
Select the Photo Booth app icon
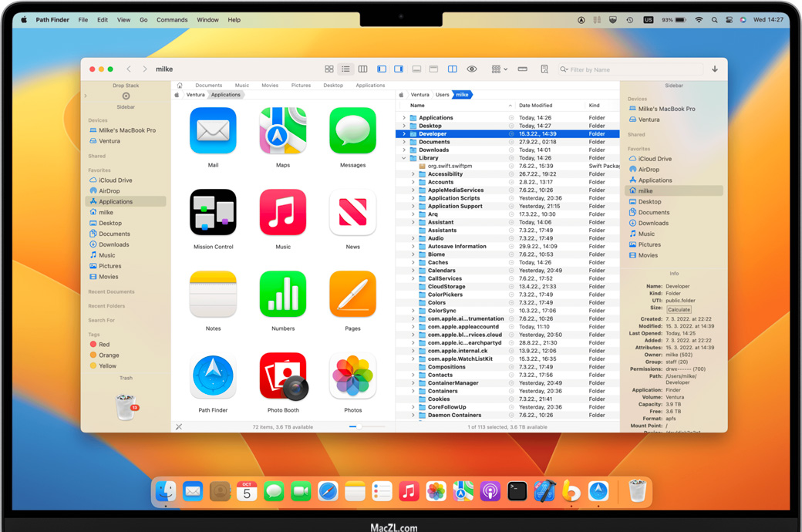(x=283, y=376)
